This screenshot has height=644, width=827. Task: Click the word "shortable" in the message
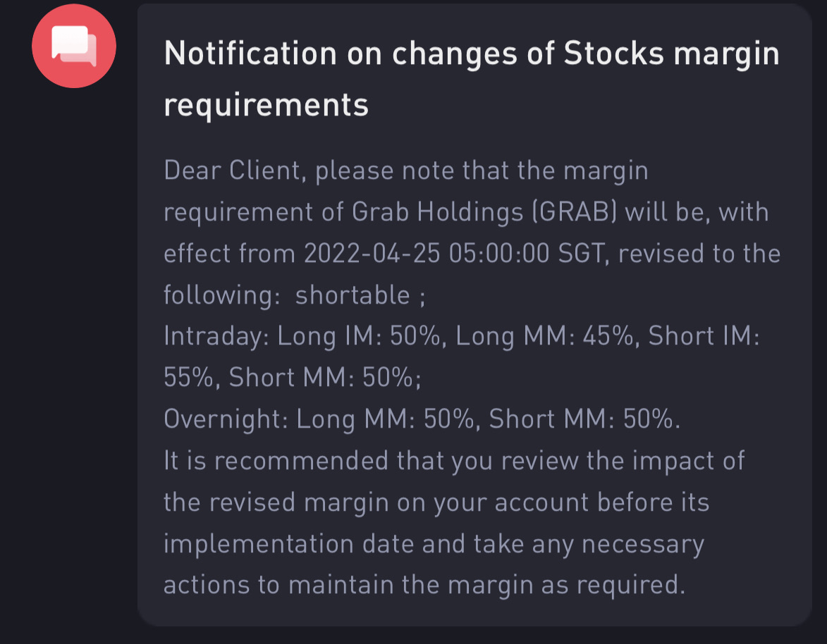pyautogui.click(x=352, y=295)
